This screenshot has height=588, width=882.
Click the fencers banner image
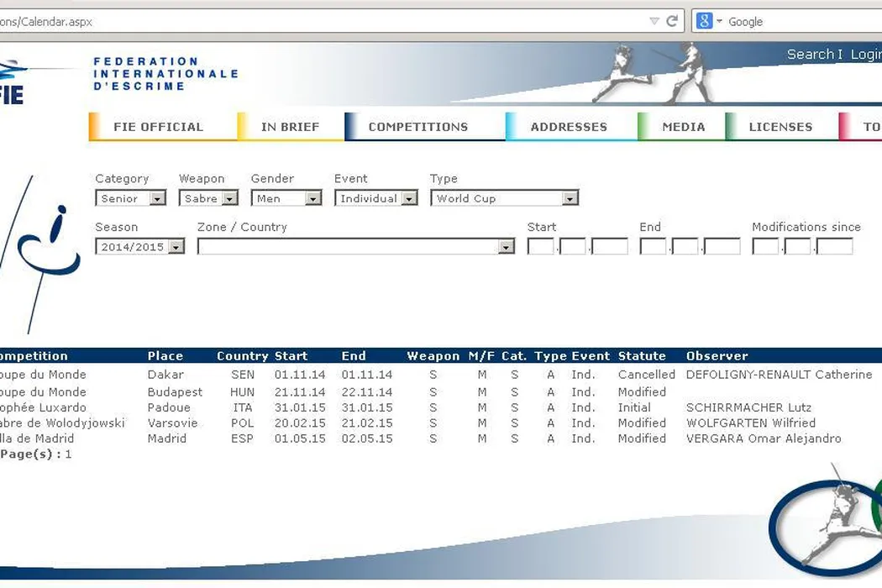click(655, 73)
